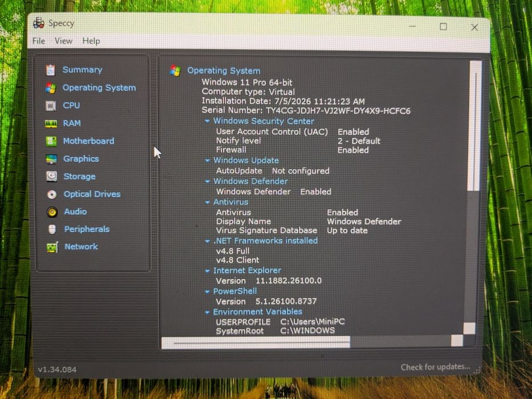Click the Audio speaker icon
Viewport: 532px width, 399px height.
(x=52, y=211)
